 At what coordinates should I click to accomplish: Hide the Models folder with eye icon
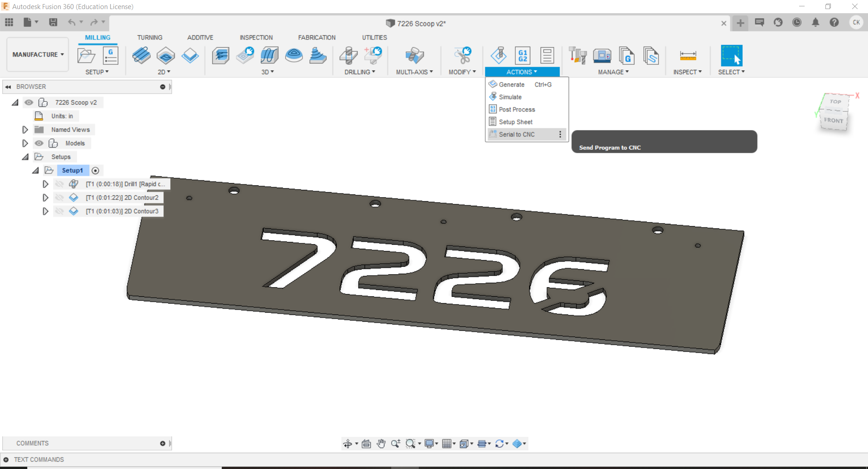[39, 143]
